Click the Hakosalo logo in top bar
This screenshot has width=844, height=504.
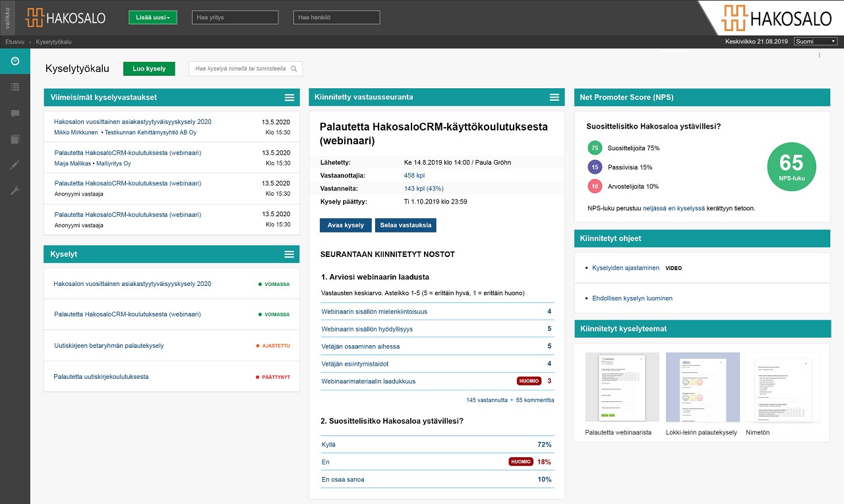[65, 18]
